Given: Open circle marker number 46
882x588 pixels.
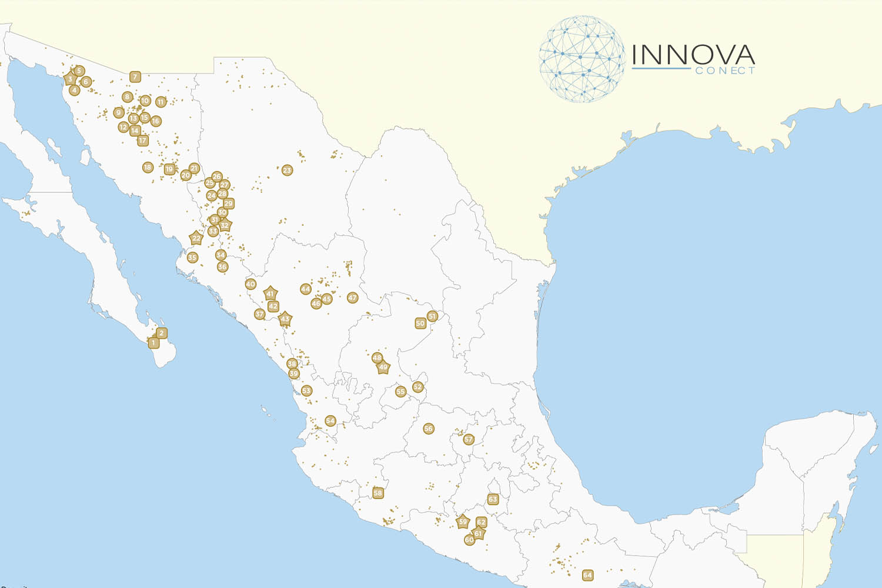Looking at the screenshot, I should point(316,303).
